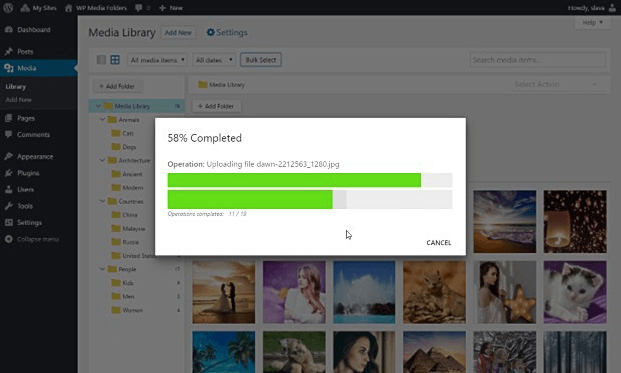Click the Operations completed 11 / 19 text

[x=207, y=214]
